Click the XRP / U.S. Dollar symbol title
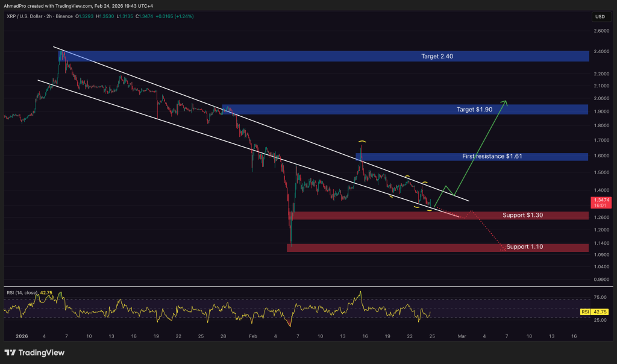Viewport: 617px width, 364px height. 25,16
